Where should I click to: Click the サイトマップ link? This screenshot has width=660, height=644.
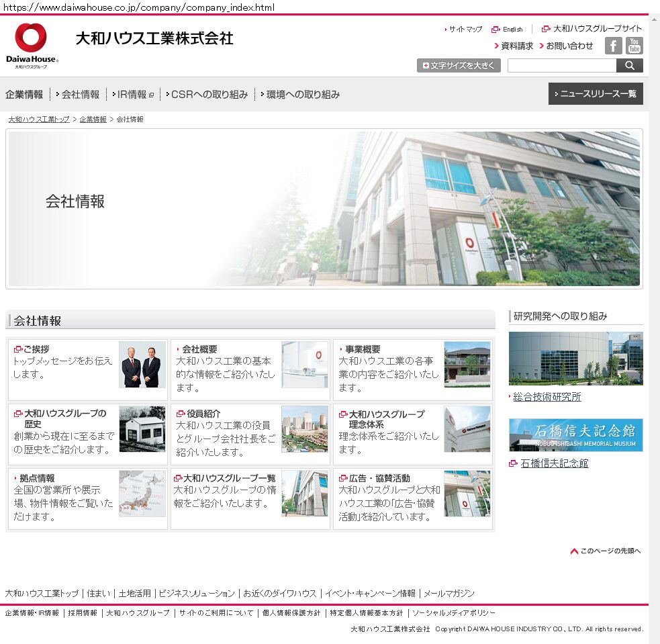pyautogui.click(x=465, y=30)
